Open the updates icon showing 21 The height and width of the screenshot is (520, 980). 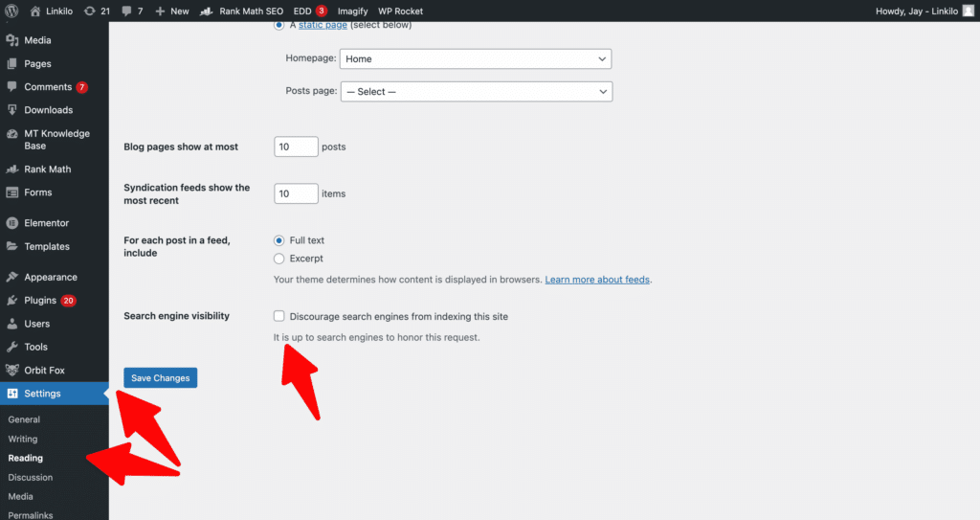[89, 11]
